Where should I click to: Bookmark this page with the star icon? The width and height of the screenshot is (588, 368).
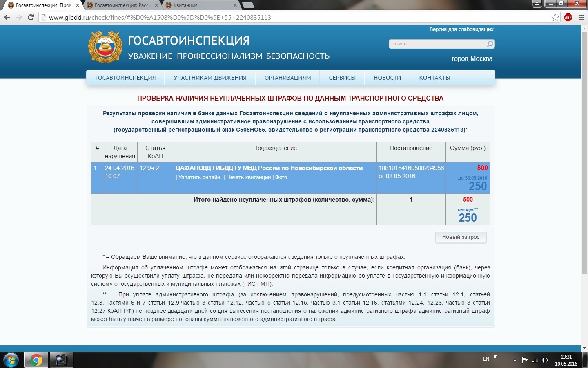tap(555, 17)
